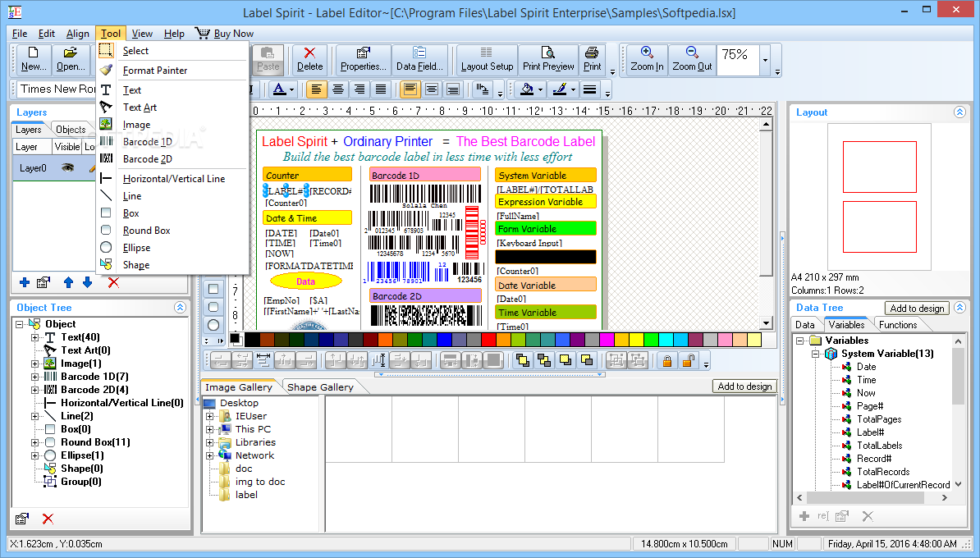980x558 pixels.
Task: Click line style thickness icon
Action: [589, 89]
